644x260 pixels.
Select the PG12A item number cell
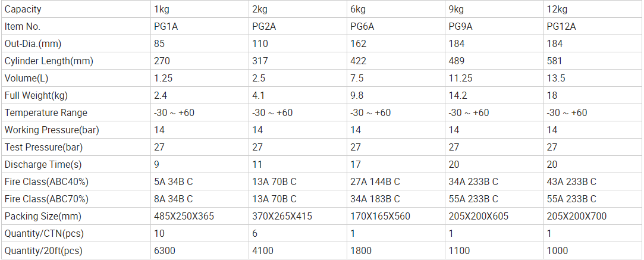click(561, 27)
